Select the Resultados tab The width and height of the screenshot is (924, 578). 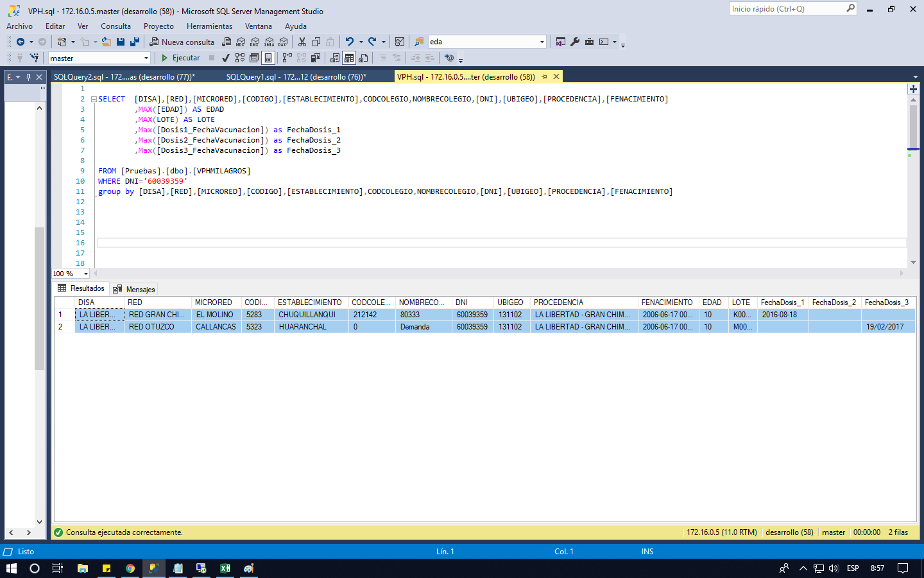point(81,288)
